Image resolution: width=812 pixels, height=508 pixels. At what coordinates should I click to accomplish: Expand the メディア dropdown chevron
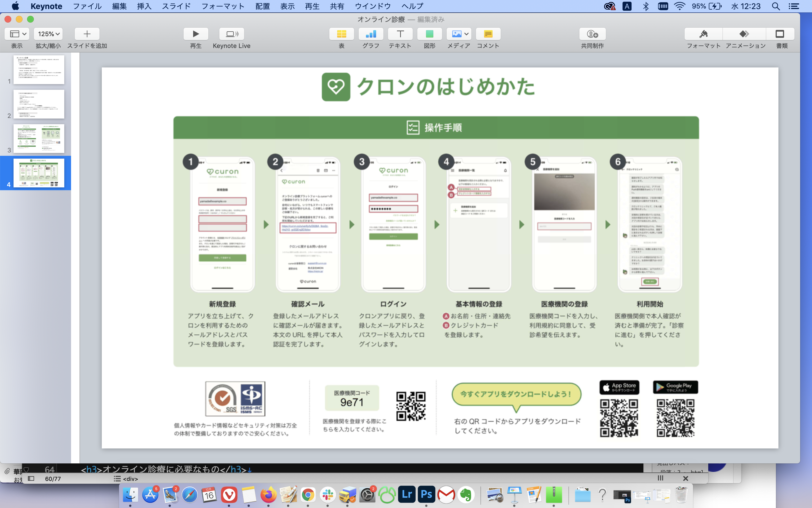tap(466, 34)
